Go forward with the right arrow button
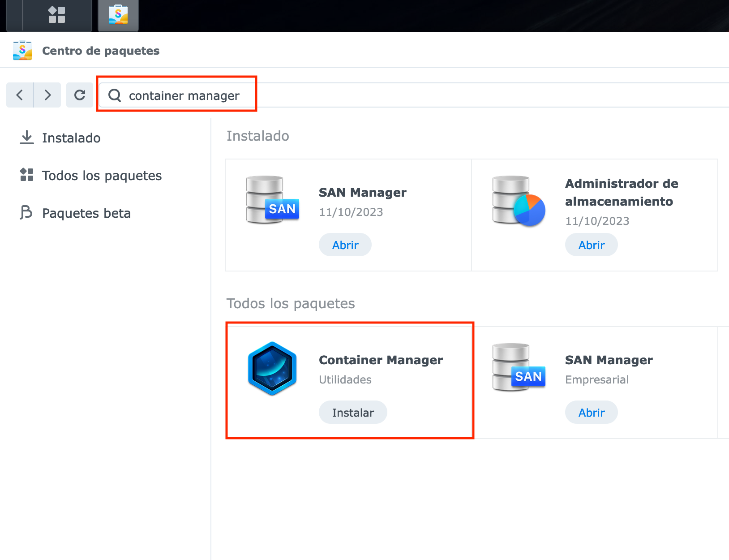The height and width of the screenshot is (560, 729). [x=47, y=95]
